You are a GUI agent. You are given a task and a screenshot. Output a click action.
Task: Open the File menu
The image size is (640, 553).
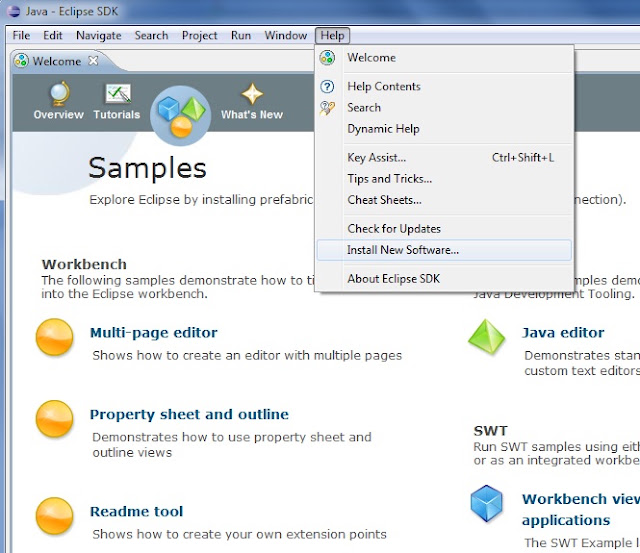click(x=21, y=36)
